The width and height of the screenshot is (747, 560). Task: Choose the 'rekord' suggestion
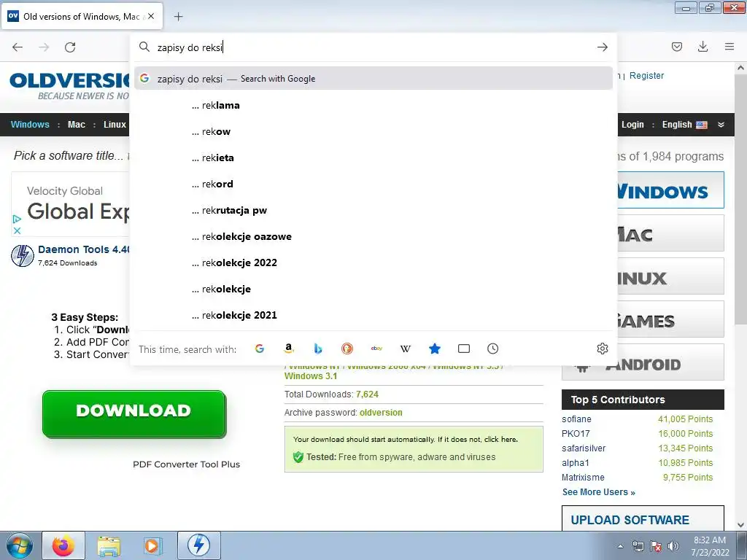pyautogui.click(x=373, y=184)
